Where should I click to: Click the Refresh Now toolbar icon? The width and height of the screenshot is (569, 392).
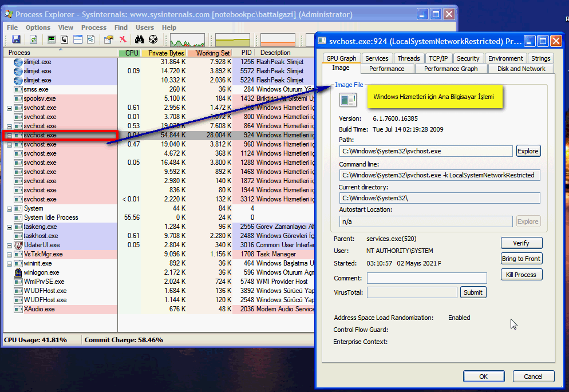33,39
